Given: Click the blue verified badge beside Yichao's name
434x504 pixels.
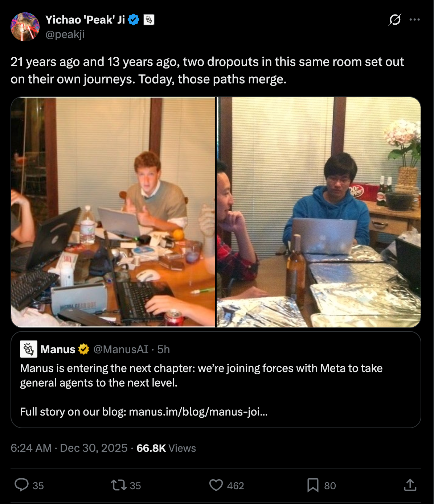Looking at the screenshot, I should coord(134,20).
